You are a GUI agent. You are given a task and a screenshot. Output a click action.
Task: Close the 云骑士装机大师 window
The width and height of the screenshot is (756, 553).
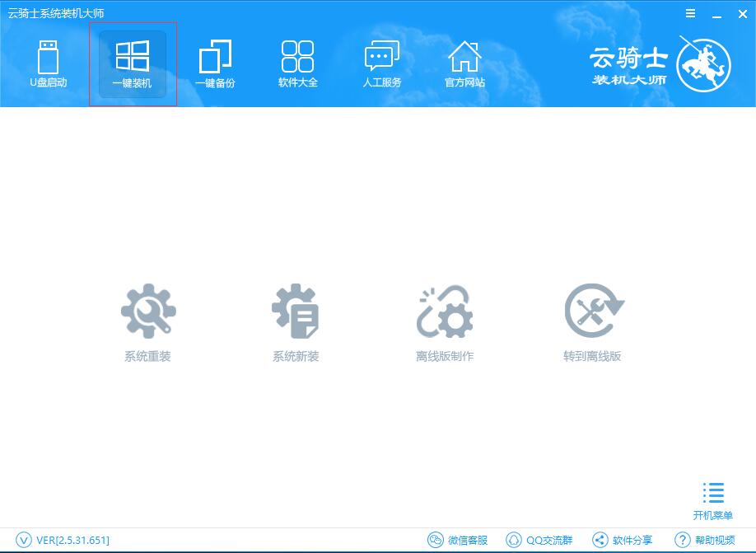point(743,14)
